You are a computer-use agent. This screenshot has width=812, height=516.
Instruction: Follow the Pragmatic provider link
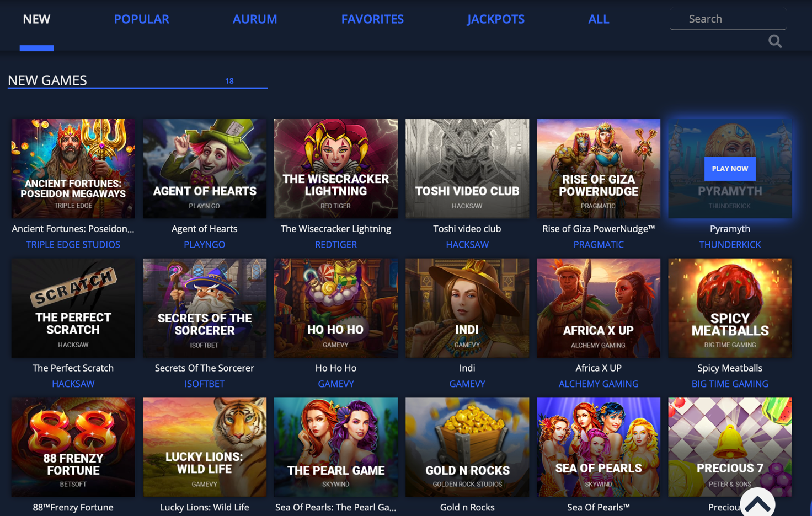pos(599,244)
